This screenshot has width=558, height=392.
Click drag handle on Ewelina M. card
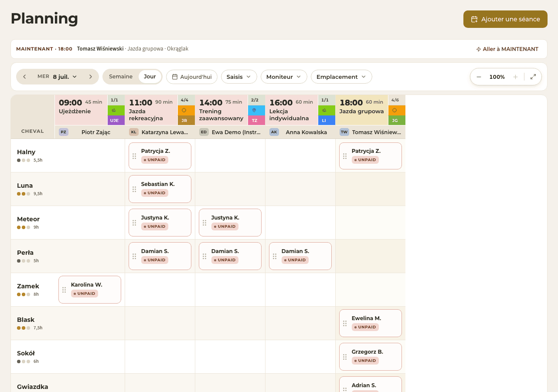pos(345,323)
